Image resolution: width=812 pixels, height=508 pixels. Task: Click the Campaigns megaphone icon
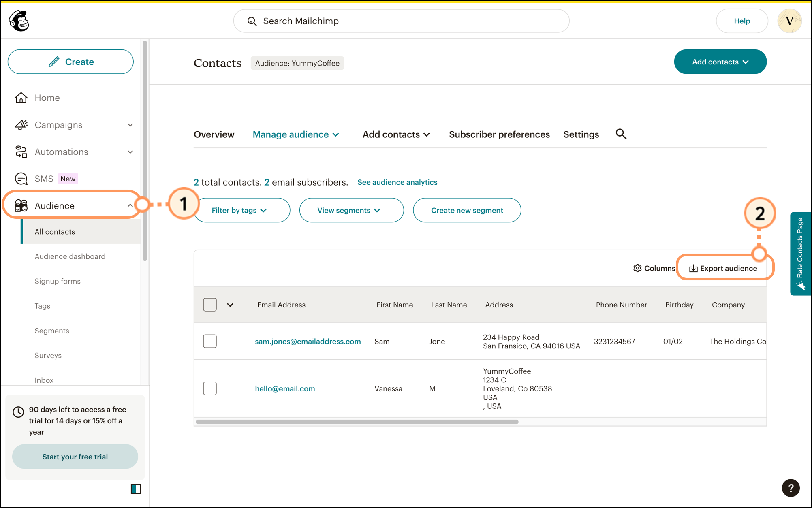tap(21, 125)
